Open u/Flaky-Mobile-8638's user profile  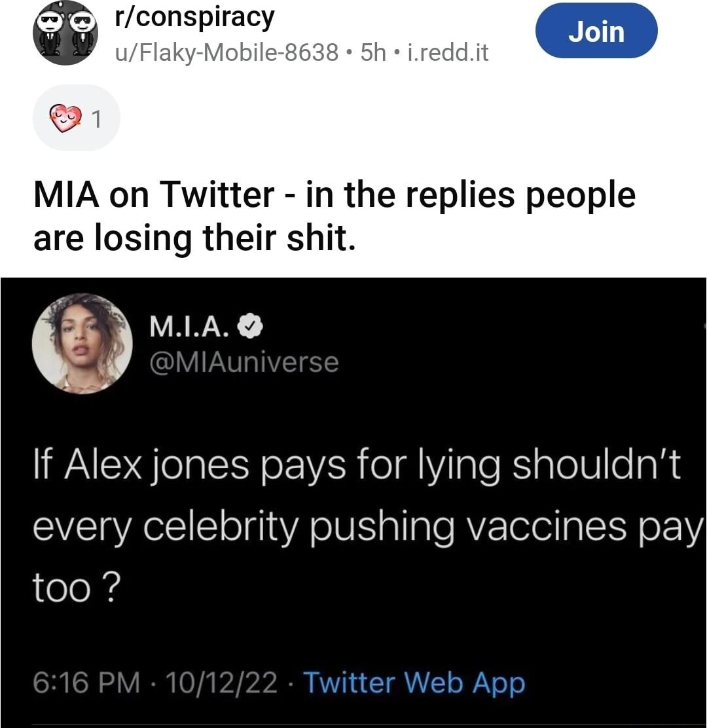[x=227, y=52]
